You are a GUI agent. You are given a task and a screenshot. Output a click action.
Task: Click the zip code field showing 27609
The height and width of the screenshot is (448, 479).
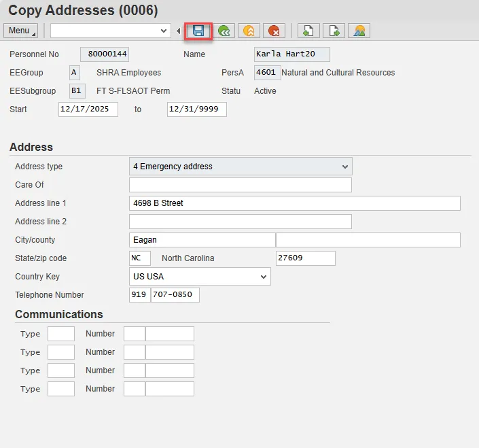pos(305,258)
